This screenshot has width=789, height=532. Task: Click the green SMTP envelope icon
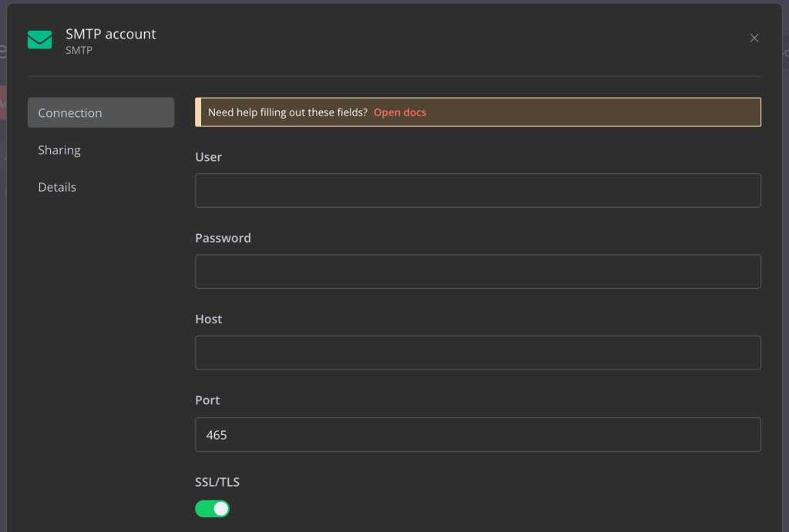click(x=39, y=38)
